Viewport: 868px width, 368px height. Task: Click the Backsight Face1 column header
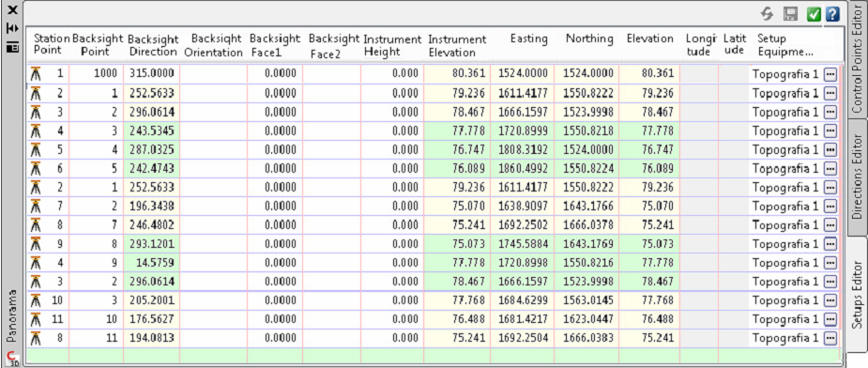275,45
